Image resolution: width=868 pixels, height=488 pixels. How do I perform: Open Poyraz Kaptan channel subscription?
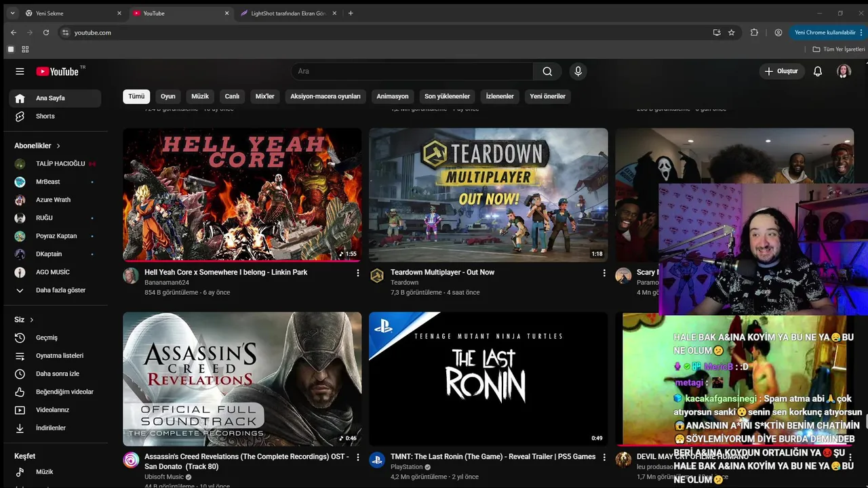point(55,236)
